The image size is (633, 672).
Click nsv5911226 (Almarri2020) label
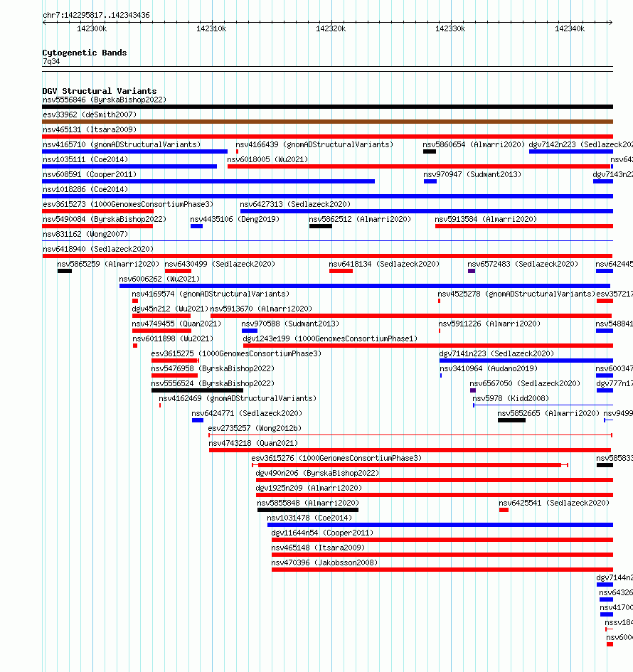click(x=489, y=324)
